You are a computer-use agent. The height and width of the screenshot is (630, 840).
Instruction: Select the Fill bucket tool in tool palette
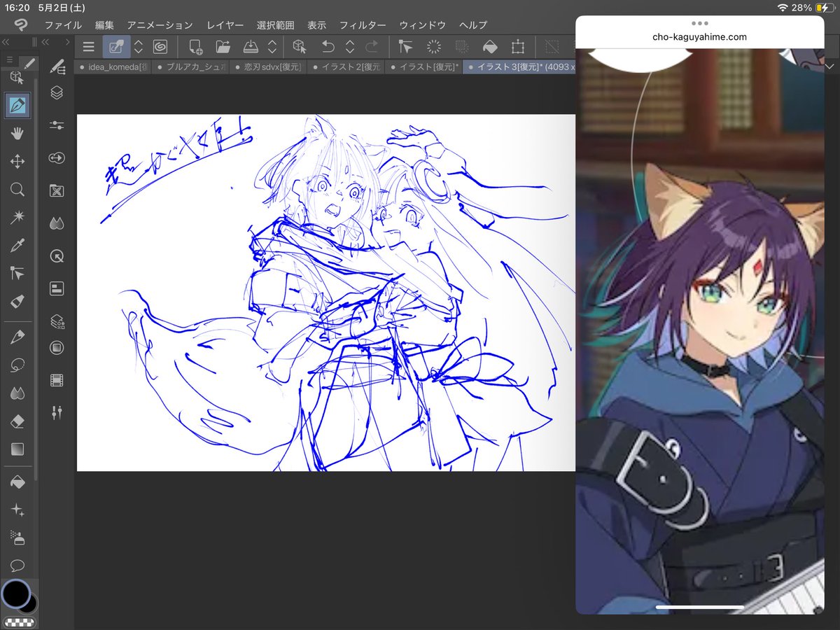(x=17, y=482)
